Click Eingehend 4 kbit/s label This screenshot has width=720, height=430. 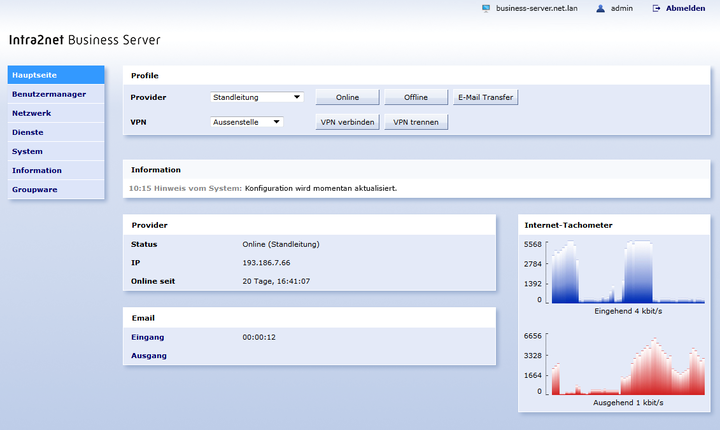(628, 311)
